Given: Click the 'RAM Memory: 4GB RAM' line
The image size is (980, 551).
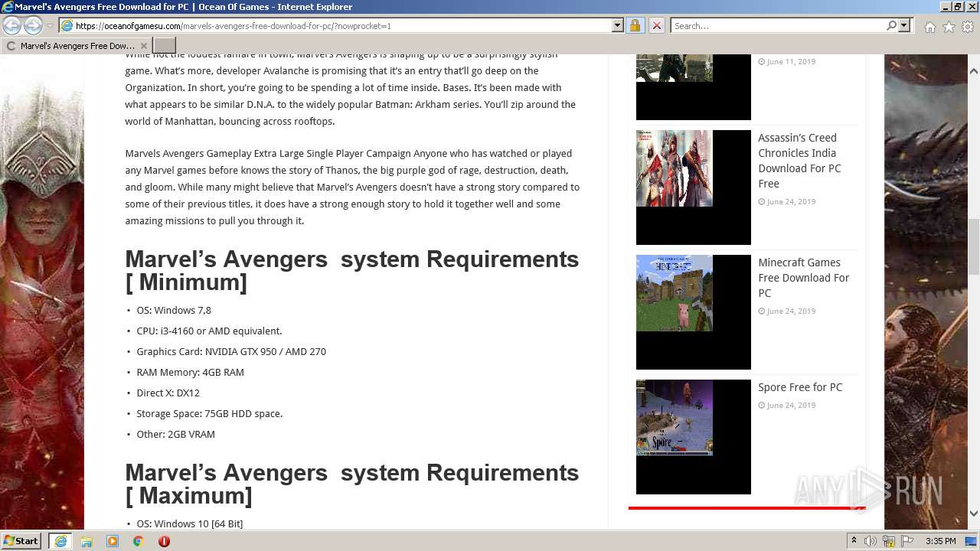Looking at the screenshot, I should click(190, 372).
